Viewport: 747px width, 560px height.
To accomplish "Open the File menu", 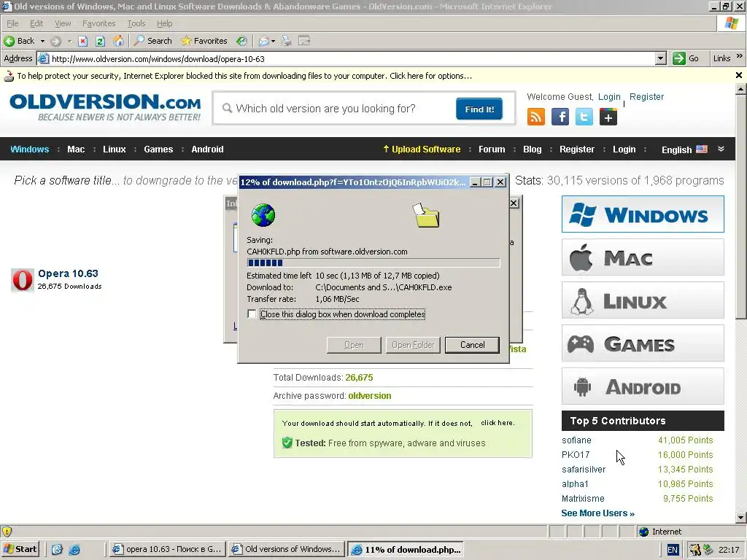I will click(12, 23).
